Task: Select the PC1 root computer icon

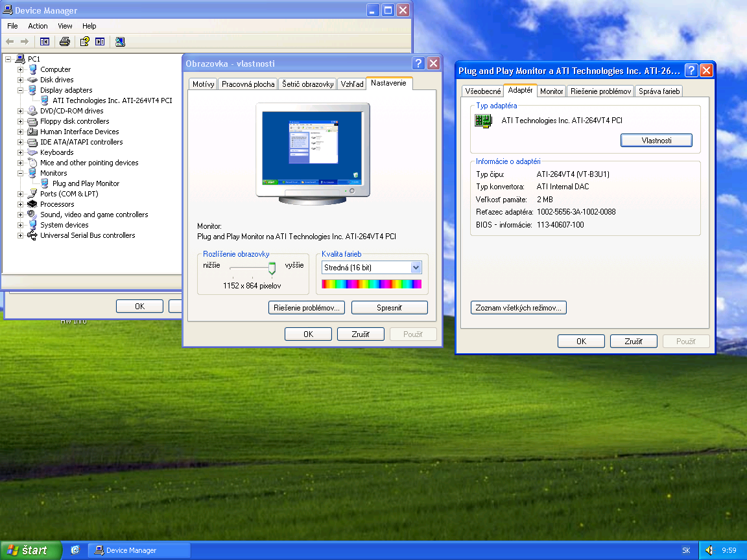Action: pos(20,59)
